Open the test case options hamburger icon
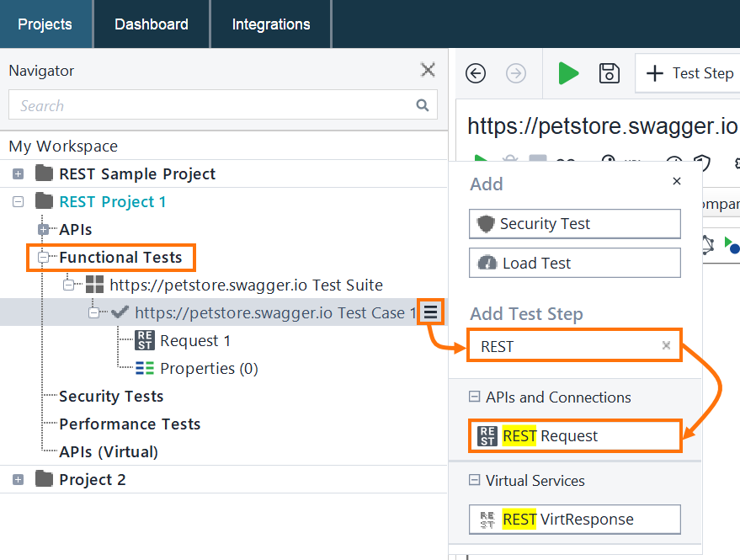This screenshot has width=740, height=560. click(x=430, y=311)
